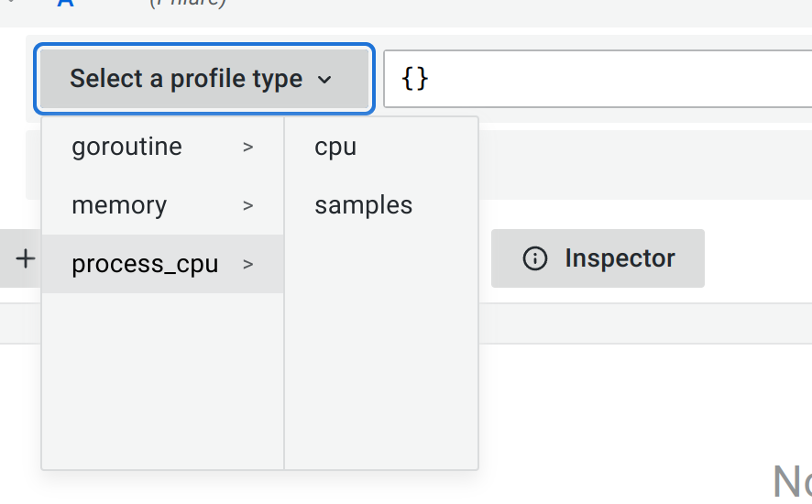Select the cpu profile option

[335, 147]
